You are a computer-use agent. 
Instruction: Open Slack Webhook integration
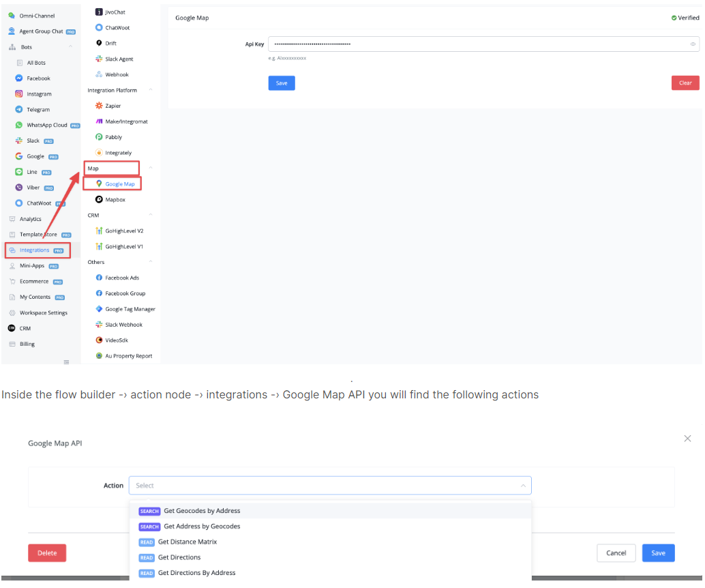pyautogui.click(x=119, y=325)
